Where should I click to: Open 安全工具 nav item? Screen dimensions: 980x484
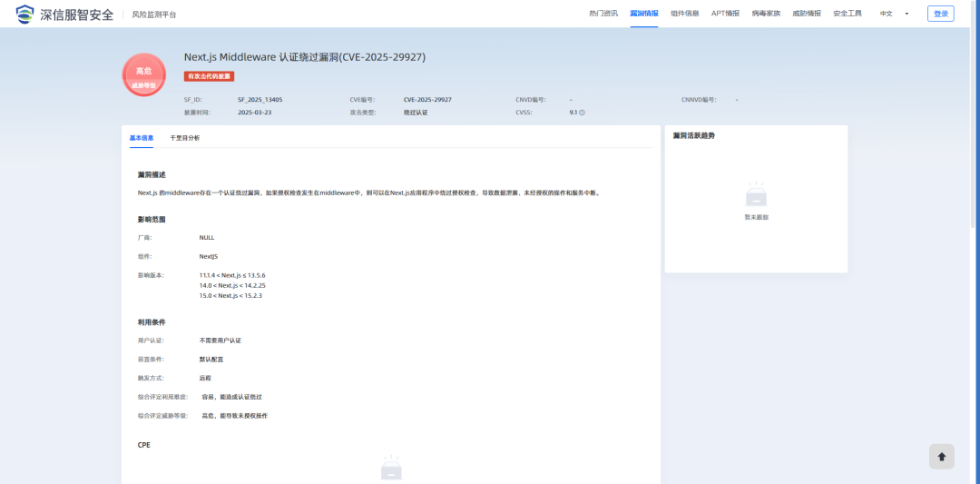pyautogui.click(x=847, y=14)
